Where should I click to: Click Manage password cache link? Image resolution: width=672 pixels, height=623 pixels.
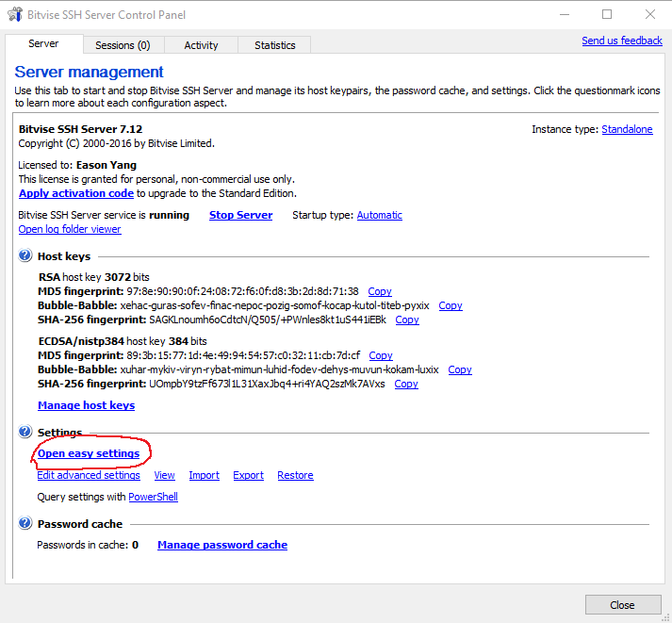pos(222,545)
